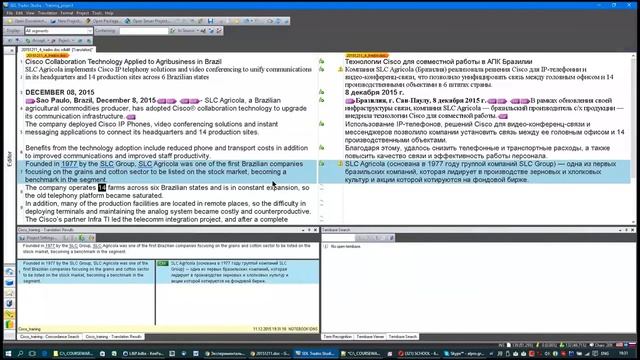This screenshot has height=360, width=640.
Task: Switch to the Term Recognition tab
Action: point(337,337)
